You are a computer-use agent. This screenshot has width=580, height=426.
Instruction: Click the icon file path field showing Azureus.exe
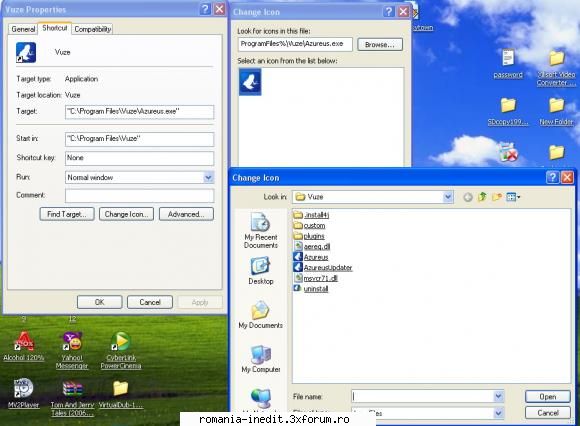coord(295,44)
